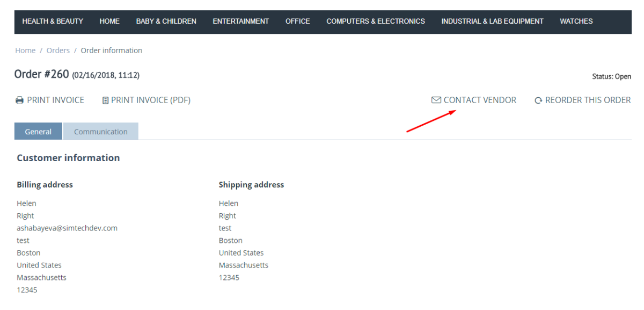644x310 pixels.
Task: Open Industrial & Lab Equipment category
Action: (492, 21)
